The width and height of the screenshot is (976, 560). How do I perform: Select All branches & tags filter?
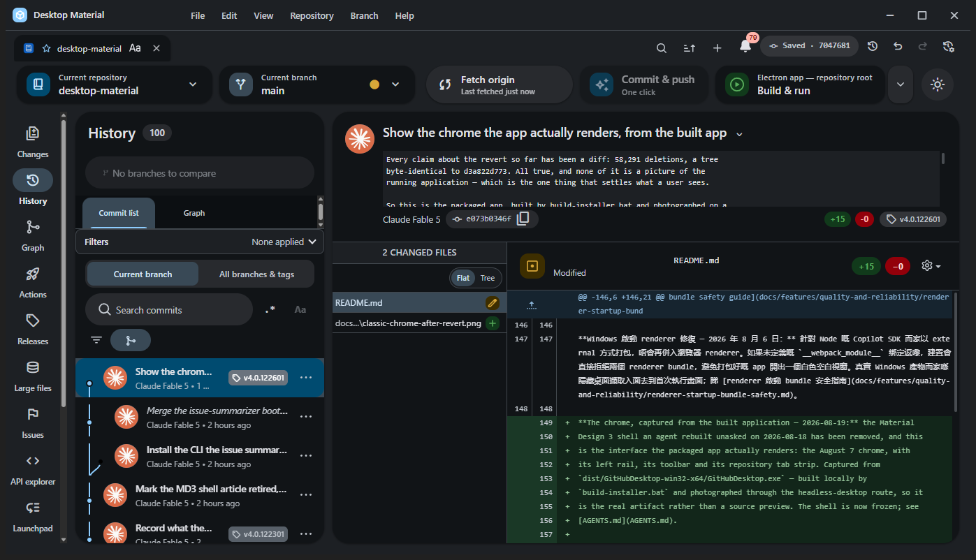point(256,274)
